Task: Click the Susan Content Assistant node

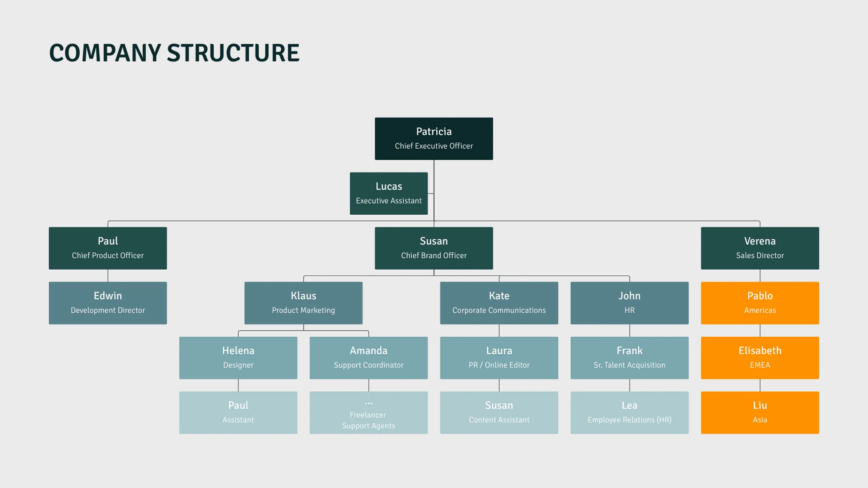Action: (498, 412)
